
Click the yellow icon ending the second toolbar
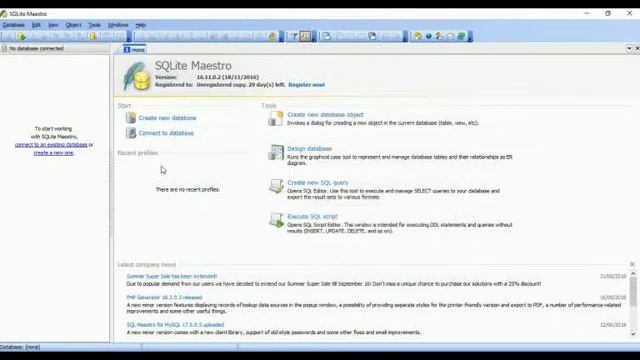click(272, 37)
